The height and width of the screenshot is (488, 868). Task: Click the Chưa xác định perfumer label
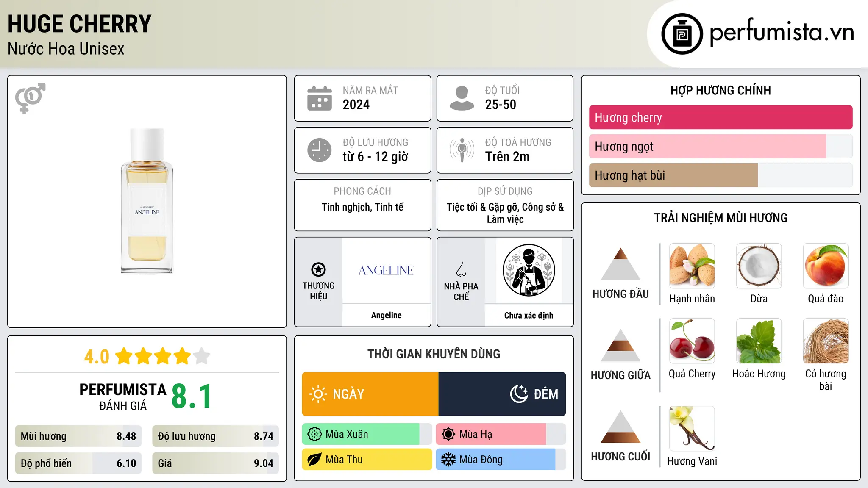(x=529, y=315)
